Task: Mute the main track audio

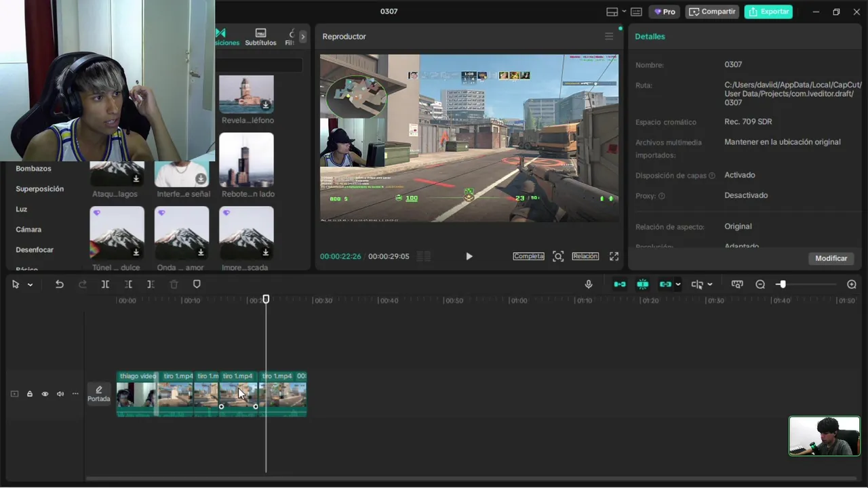Action: (60, 394)
